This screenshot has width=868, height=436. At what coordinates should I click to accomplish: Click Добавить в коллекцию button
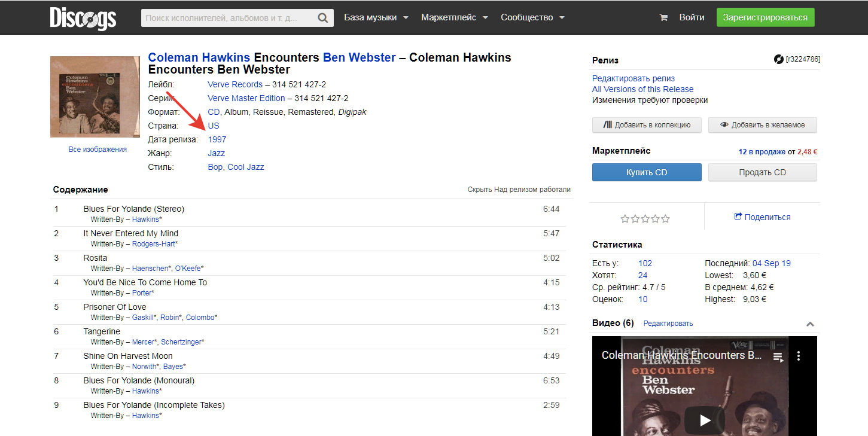[x=647, y=125]
